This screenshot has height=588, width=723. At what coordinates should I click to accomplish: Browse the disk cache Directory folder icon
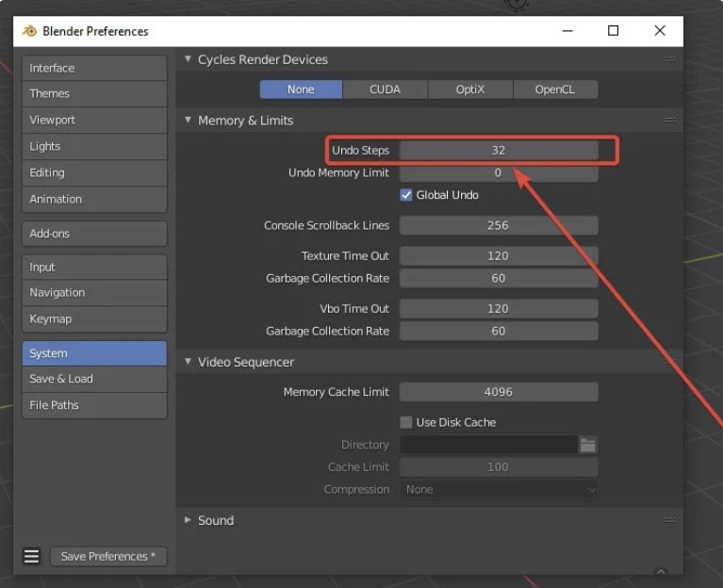point(588,445)
